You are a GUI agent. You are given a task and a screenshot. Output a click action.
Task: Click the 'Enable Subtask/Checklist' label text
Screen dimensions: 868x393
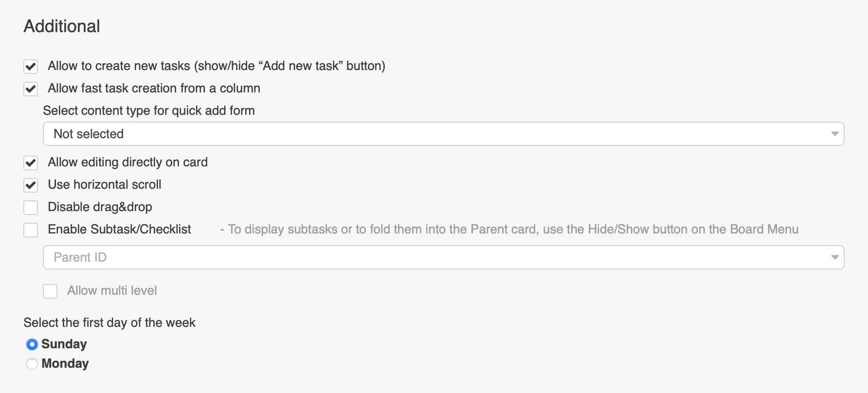click(119, 230)
